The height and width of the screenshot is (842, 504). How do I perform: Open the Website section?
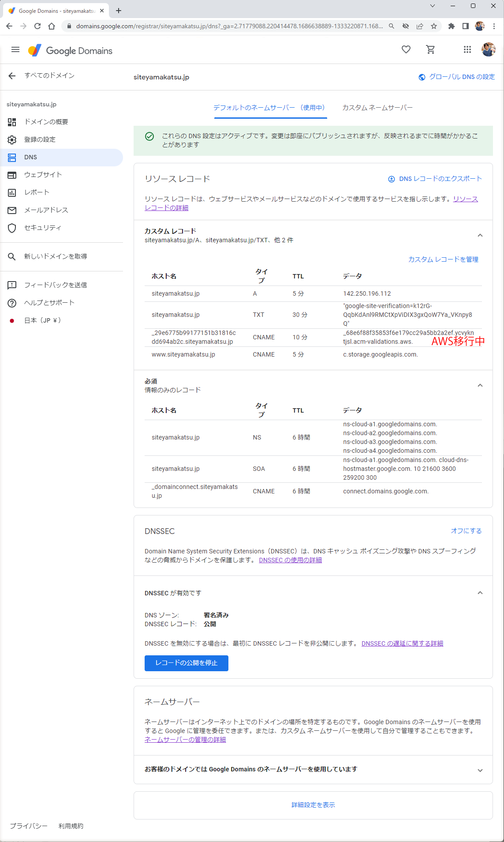62,175
